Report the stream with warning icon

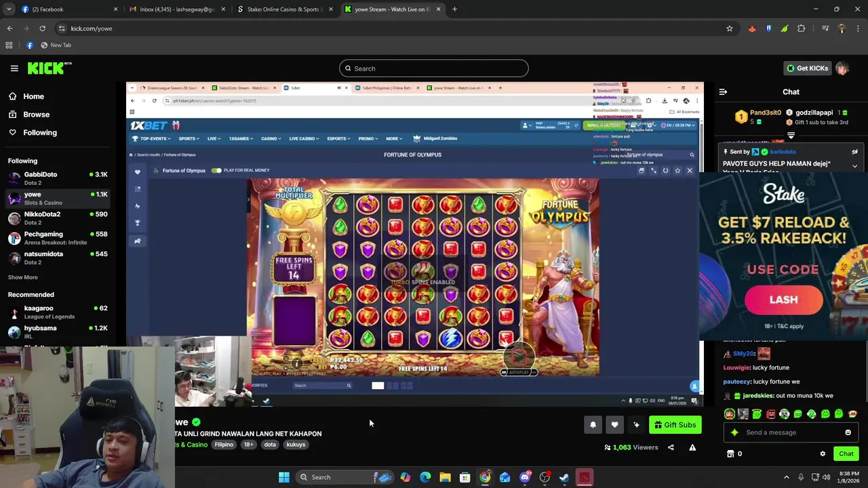tap(692, 447)
